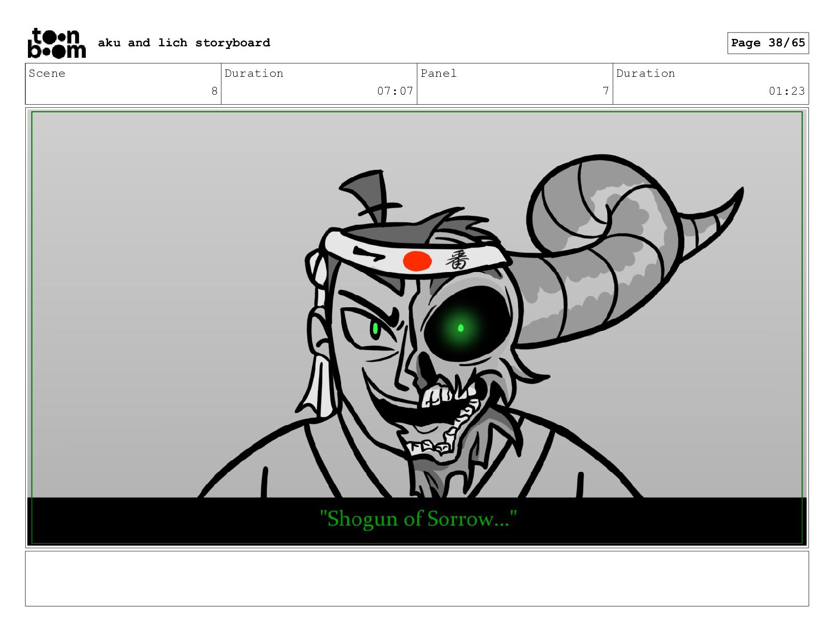Select the panel number "7" value
This screenshot has width=834, height=644.
(605, 91)
